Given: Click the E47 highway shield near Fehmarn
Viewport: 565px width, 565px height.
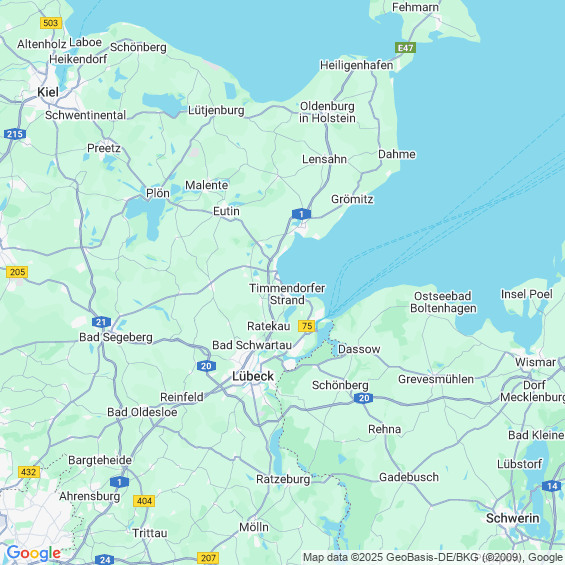Looking at the screenshot, I should [x=405, y=48].
